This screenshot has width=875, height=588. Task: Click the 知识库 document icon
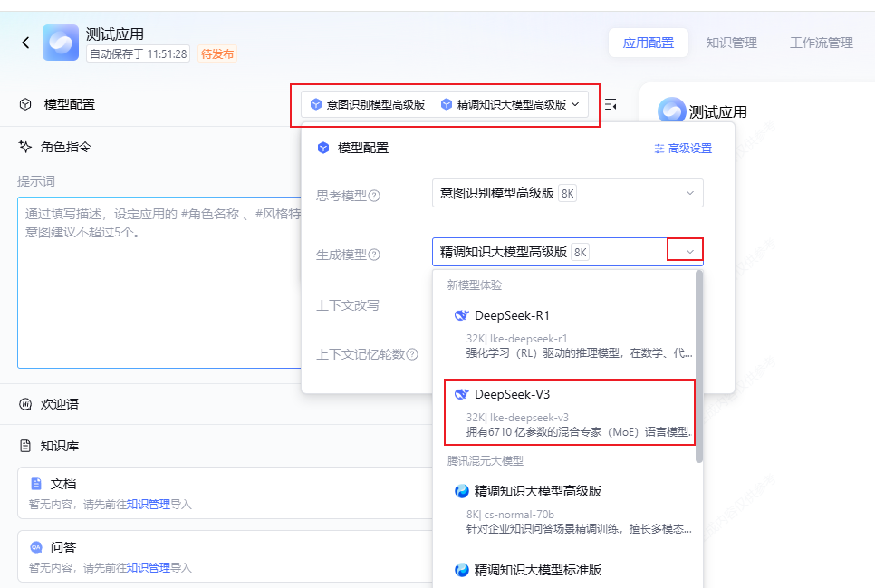coord(25,446)
